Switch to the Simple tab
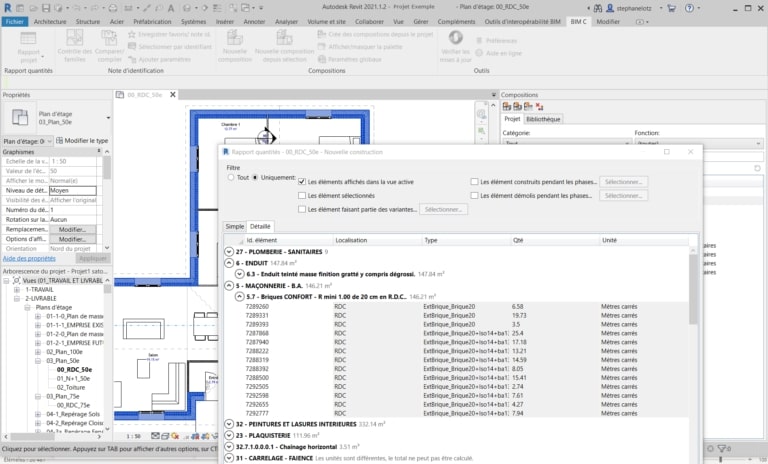Viewport: 768px width, 464px height. click(234, 227)
